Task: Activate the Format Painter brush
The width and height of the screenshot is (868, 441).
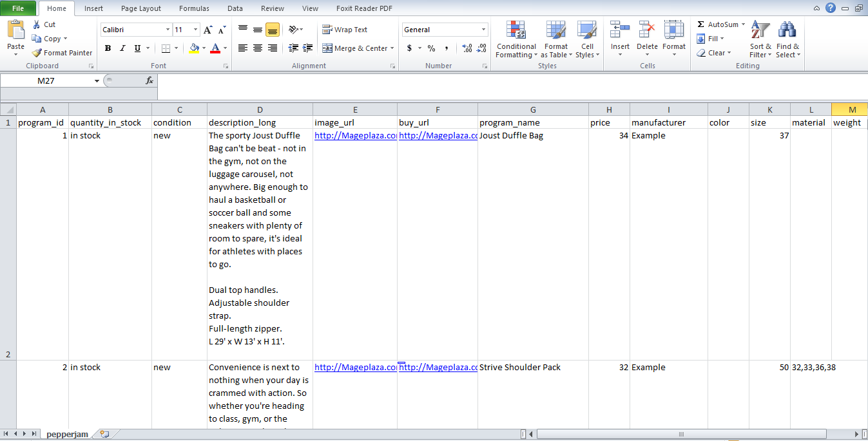Action: 37,53
